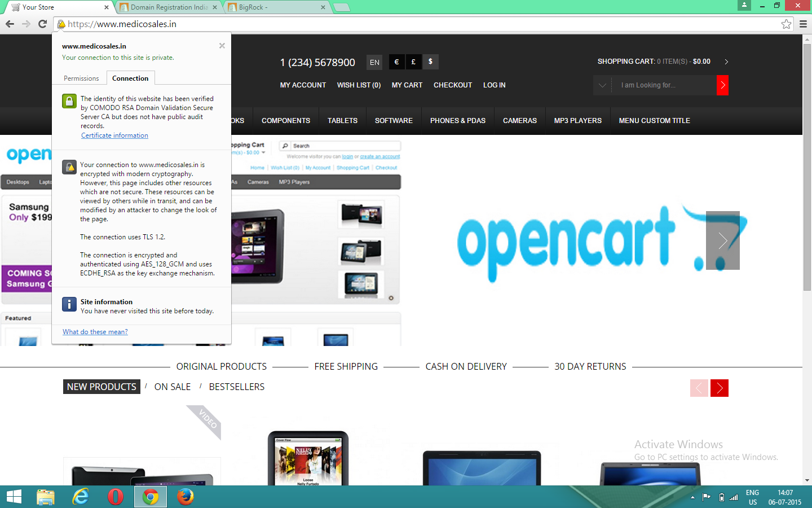
Task: Select the Connection tab
Action: tap(130, 78)
